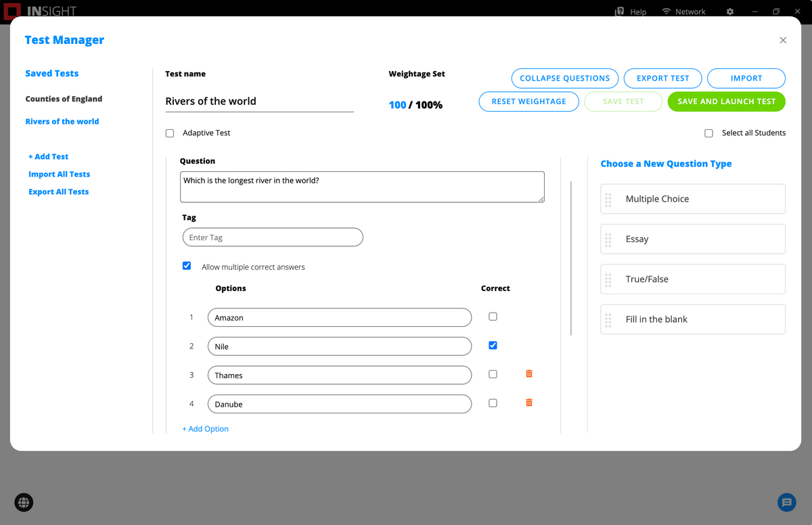Click the Save Test button
The height and width of the screenshot is (525, 812).
[623, 101]
